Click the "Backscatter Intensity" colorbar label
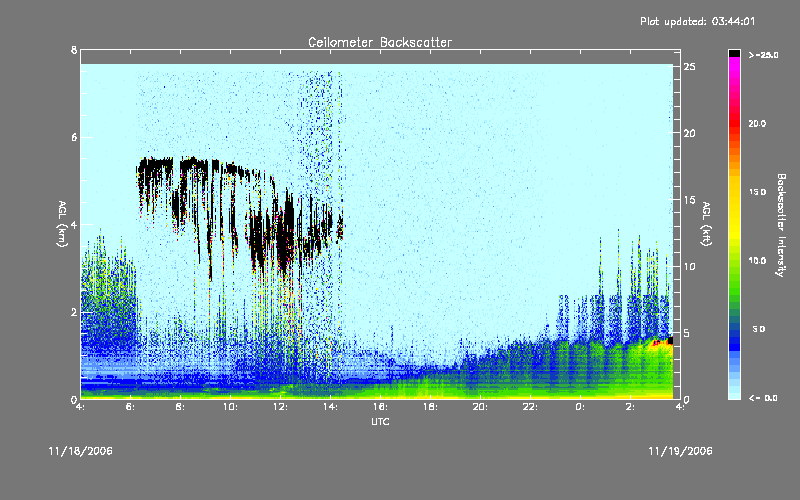 (x=781, y=225)
